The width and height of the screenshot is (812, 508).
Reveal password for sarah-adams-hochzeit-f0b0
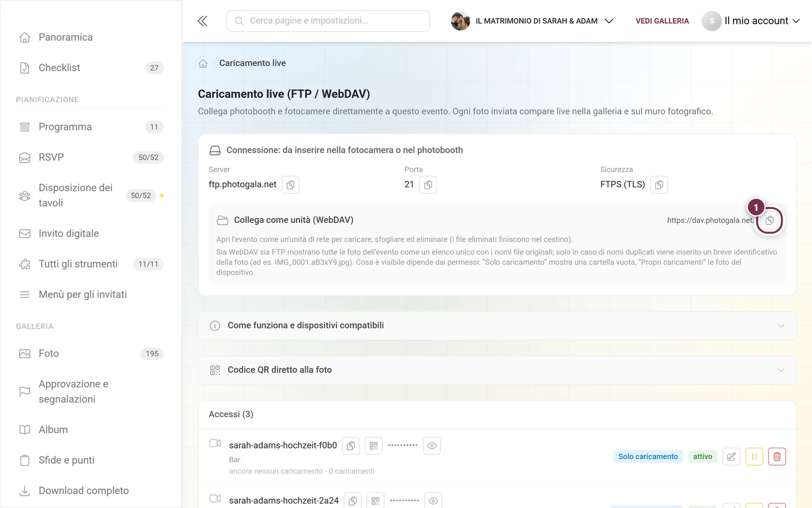(x=432, y=446)
